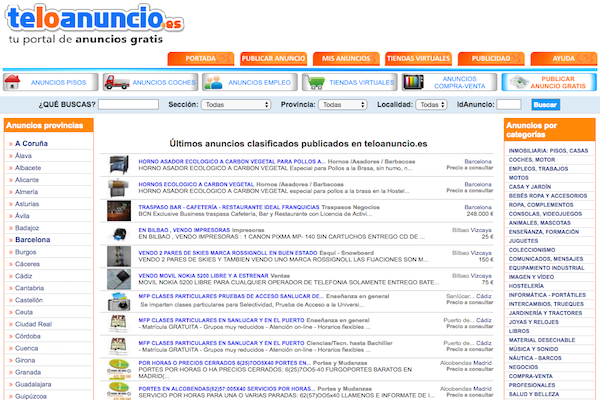Open Empleos, Trabajos category
This screenshot has width=600, height=400.
click(538, 169)
